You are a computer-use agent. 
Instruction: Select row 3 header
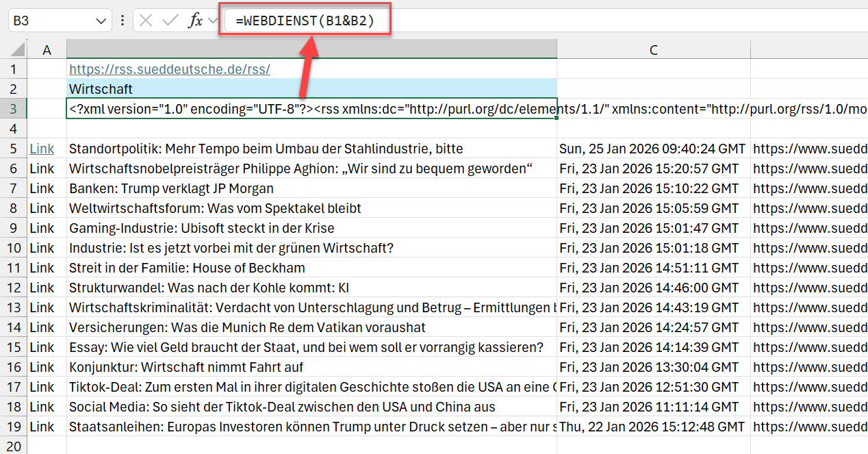tap(13, 109)
